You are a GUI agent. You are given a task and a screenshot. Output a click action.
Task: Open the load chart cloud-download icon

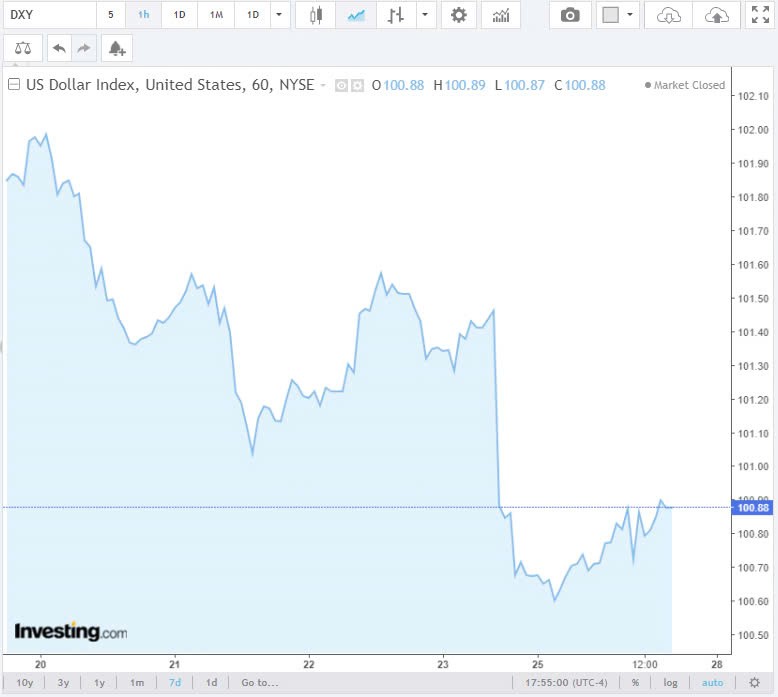point(668,15)
